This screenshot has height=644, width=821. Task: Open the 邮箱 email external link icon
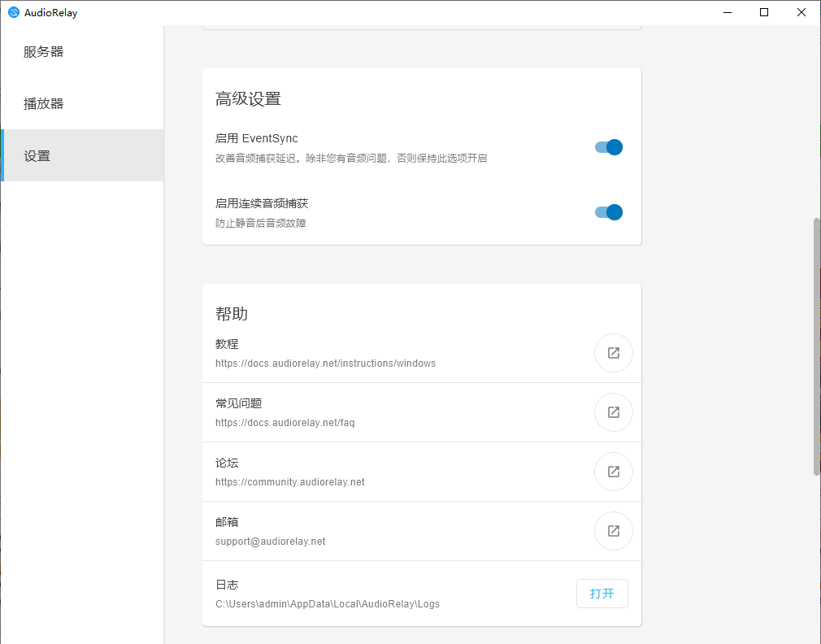pos(613,531)
